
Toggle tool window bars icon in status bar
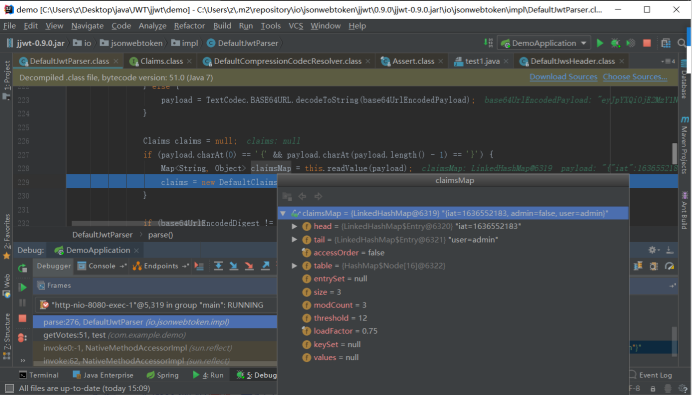[x=9, y=388]
